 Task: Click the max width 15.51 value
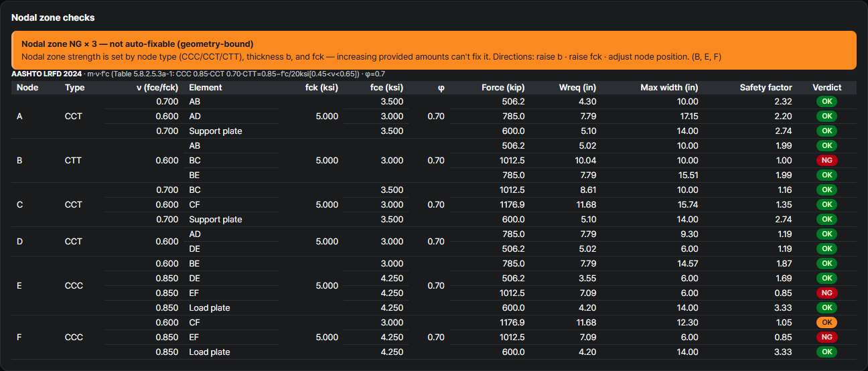click(688, 175)
